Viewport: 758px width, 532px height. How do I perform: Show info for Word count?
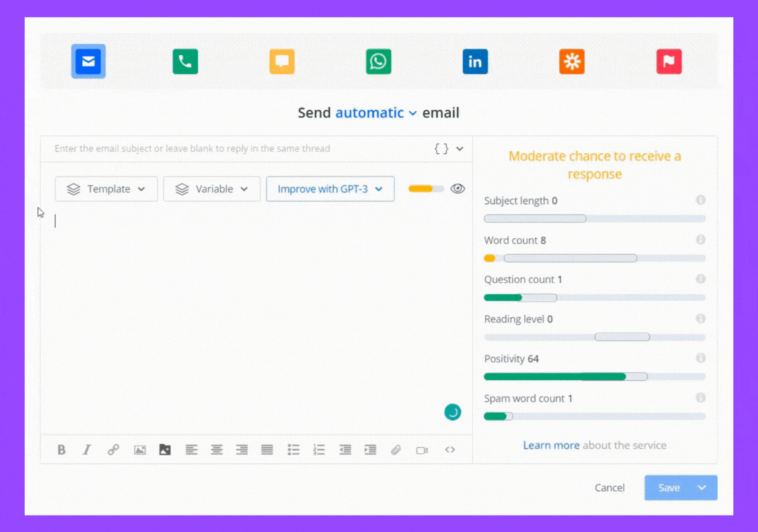pos(701,239)
